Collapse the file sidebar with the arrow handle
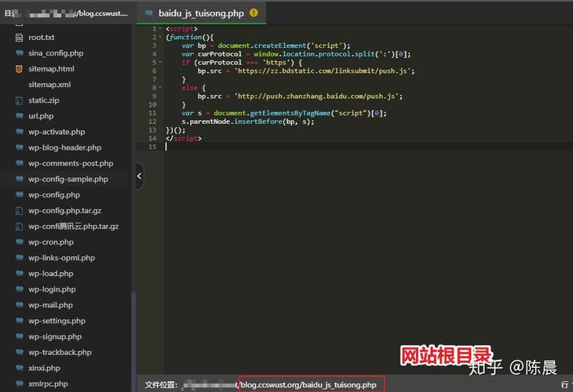The image size is (573, 392). coord(140,176)
